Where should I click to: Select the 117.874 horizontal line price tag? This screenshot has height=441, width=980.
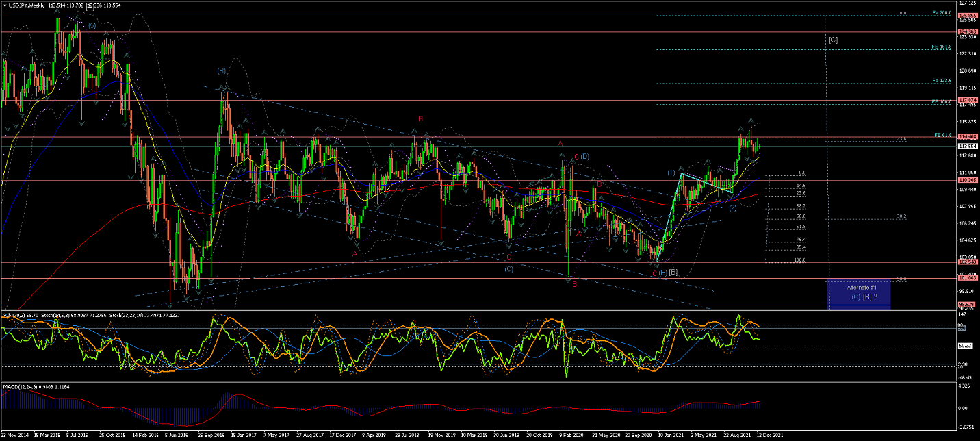point(968,100)
